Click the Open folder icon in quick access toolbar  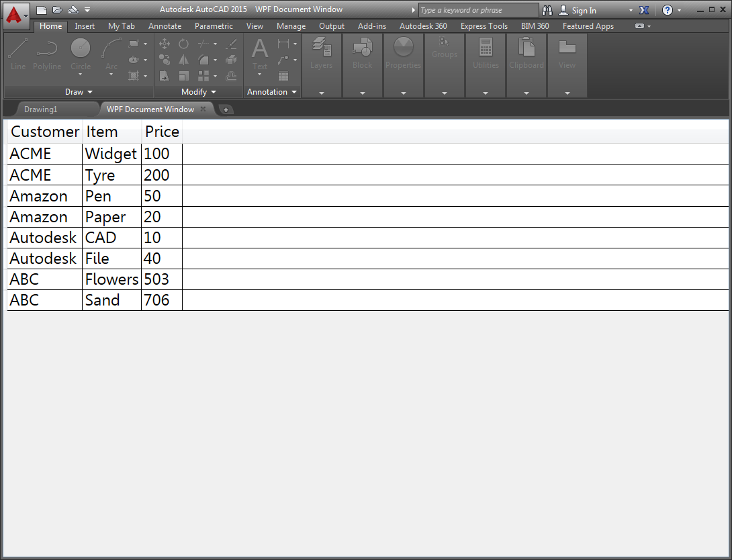(x=57, y=10)
